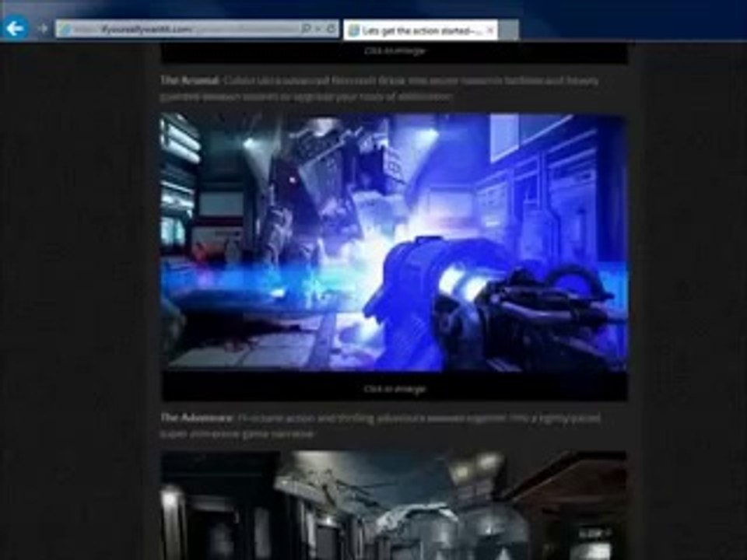Enlarge the blue weapon firing screenshot
Screen dimensions: 747x560
(x=394, y=243)
